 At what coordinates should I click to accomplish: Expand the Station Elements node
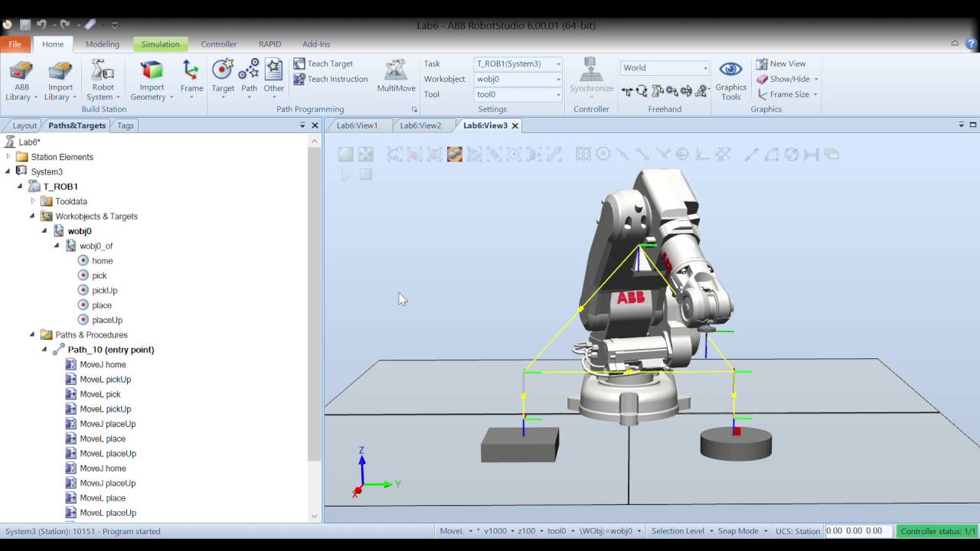point(8,157)
